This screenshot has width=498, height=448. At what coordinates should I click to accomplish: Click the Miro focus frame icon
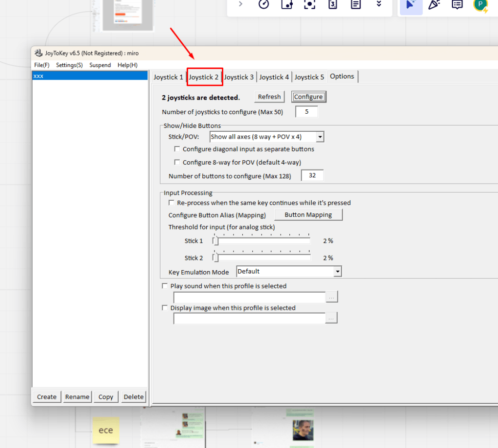[310, 4]
